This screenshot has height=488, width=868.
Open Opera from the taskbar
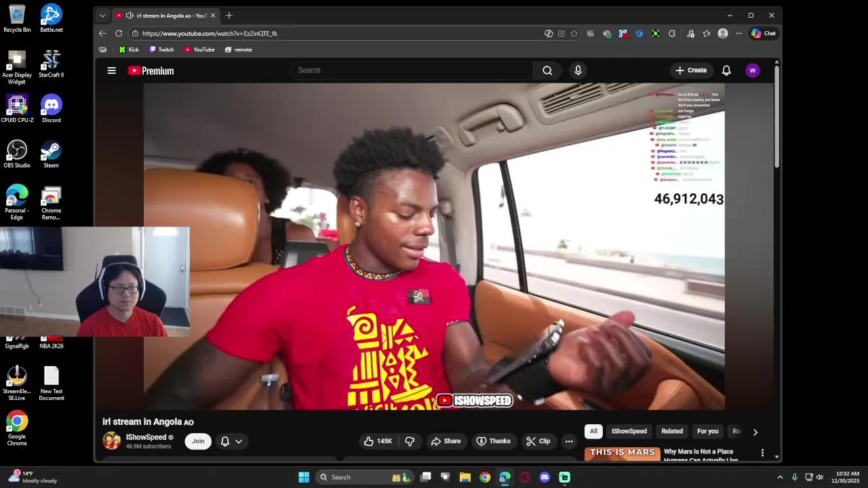pyautogui.click(x=525, y=477)
